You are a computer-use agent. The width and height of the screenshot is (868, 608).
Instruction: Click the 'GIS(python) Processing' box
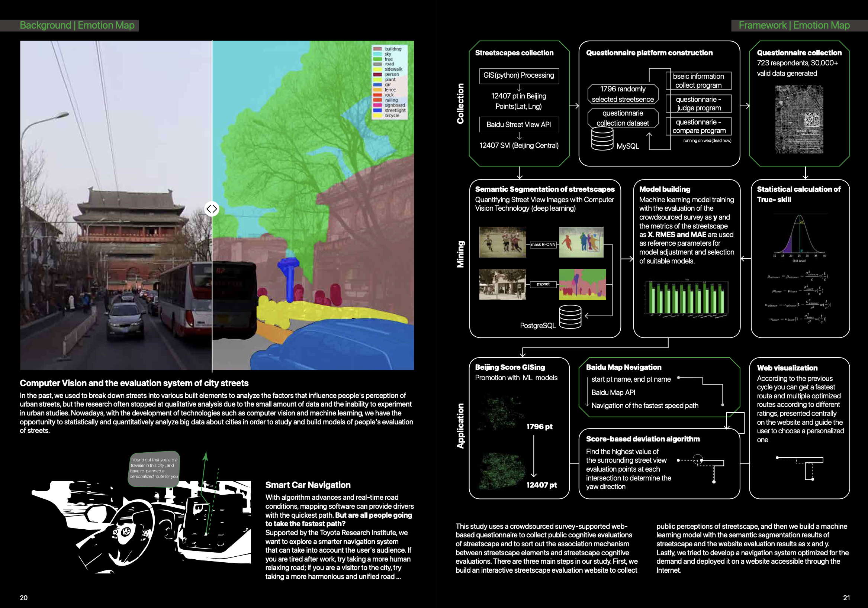pos(519,75)
